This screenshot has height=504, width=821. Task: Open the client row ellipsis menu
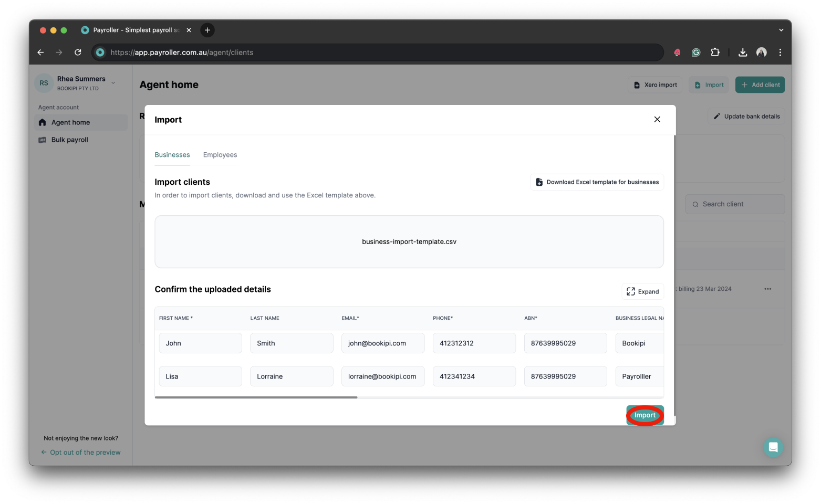[x=767, y=289]
